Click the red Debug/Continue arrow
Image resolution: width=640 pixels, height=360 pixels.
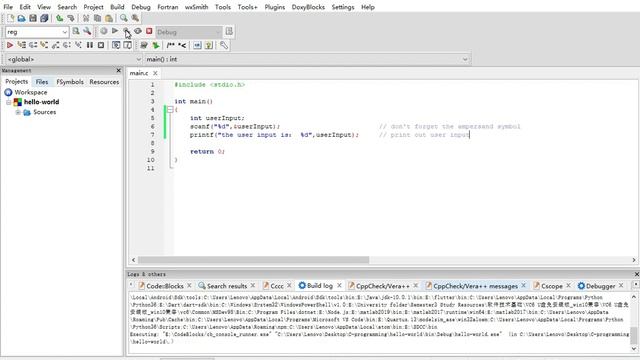(10, 45)
